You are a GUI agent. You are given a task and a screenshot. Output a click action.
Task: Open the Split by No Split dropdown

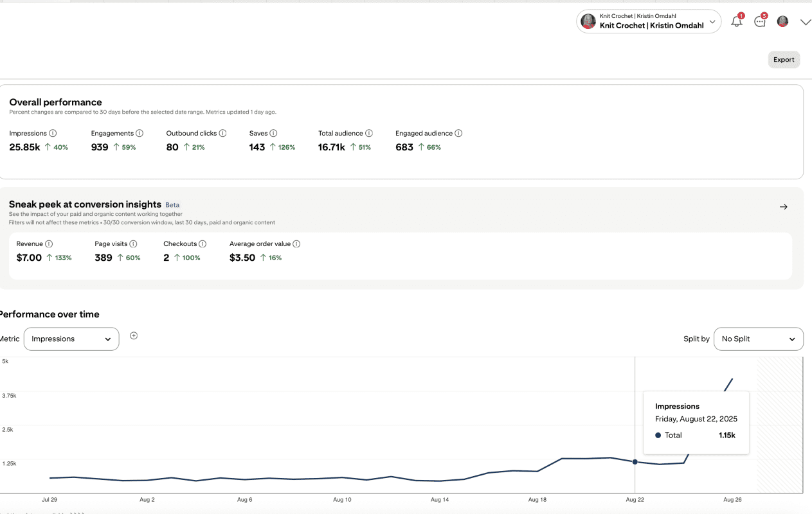[758, 339]
